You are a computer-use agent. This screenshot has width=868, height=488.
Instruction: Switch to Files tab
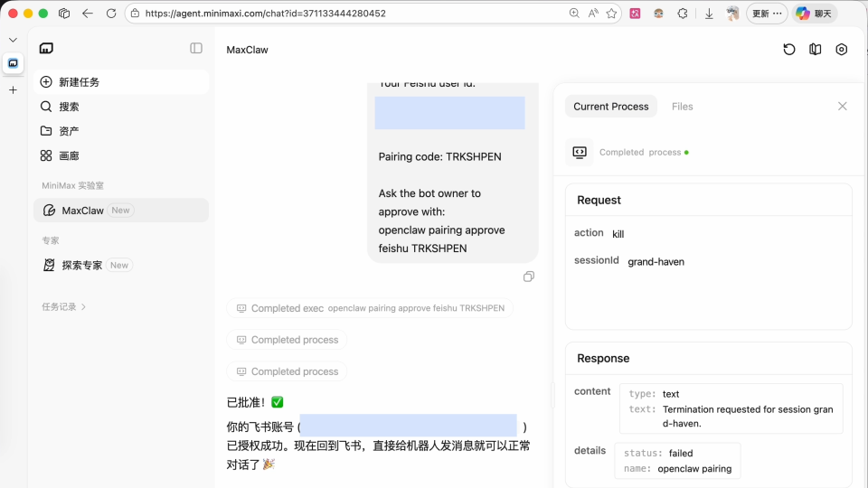tap(682, 107)
